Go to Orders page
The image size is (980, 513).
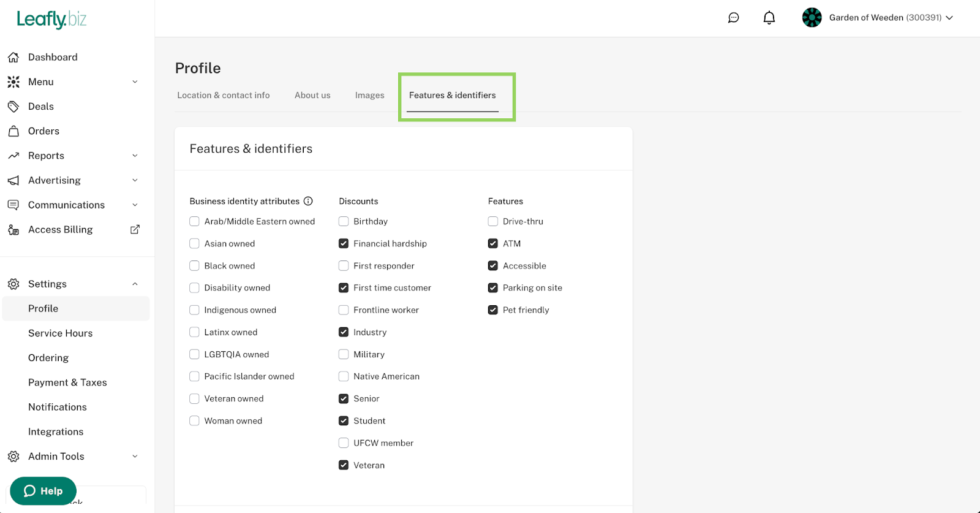(x=43, y=131)
